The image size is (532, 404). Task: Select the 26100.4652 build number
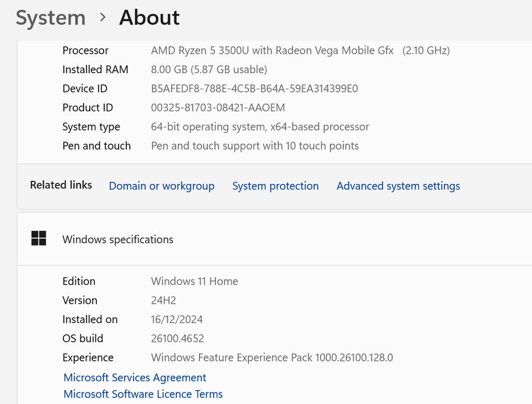(177, 338)
